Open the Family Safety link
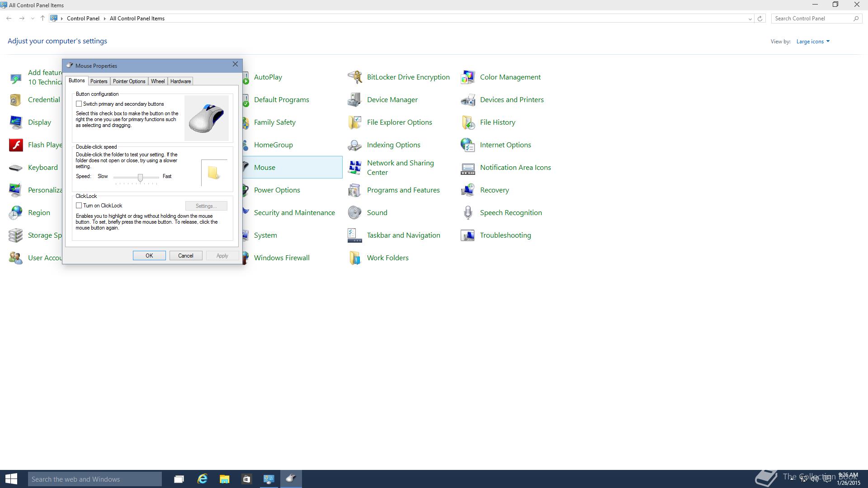This screenshot has height=488, width=868. click(275, 122)
